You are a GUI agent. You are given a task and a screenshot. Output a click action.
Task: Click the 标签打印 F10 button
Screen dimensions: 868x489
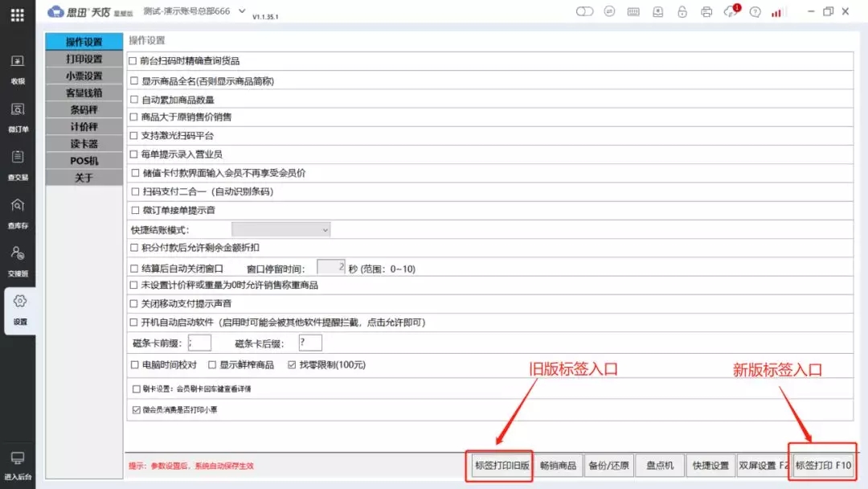point(822,465)
